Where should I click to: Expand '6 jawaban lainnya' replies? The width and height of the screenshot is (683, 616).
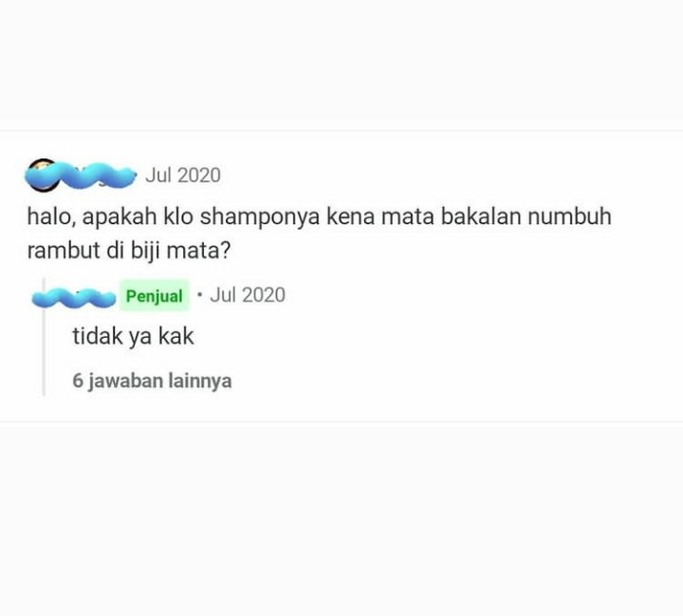click(152, 381)
